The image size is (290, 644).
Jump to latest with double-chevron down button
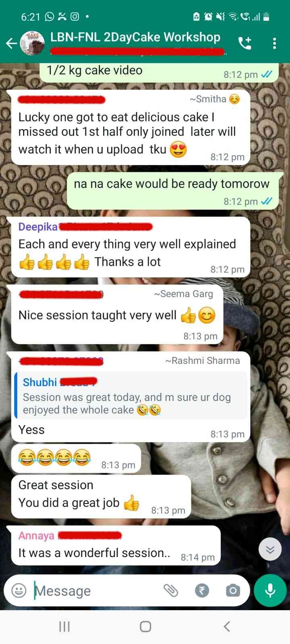coord(270,549)
